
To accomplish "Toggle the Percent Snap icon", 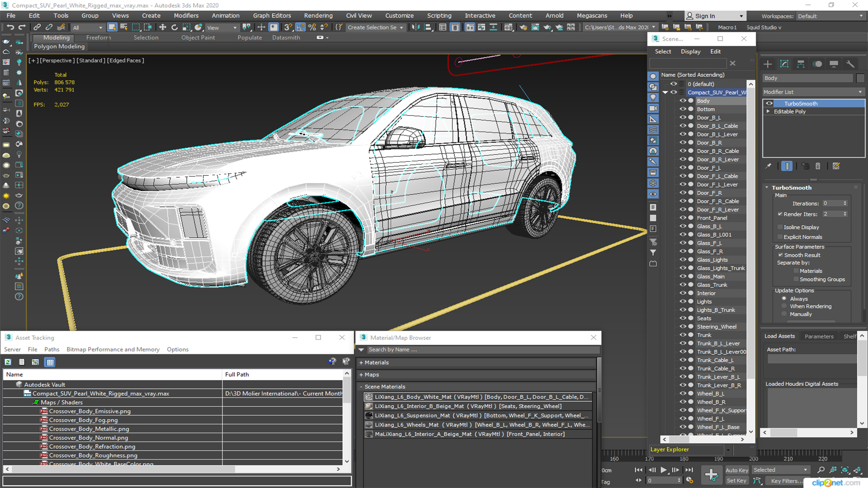I will click(x=312, y=28).
